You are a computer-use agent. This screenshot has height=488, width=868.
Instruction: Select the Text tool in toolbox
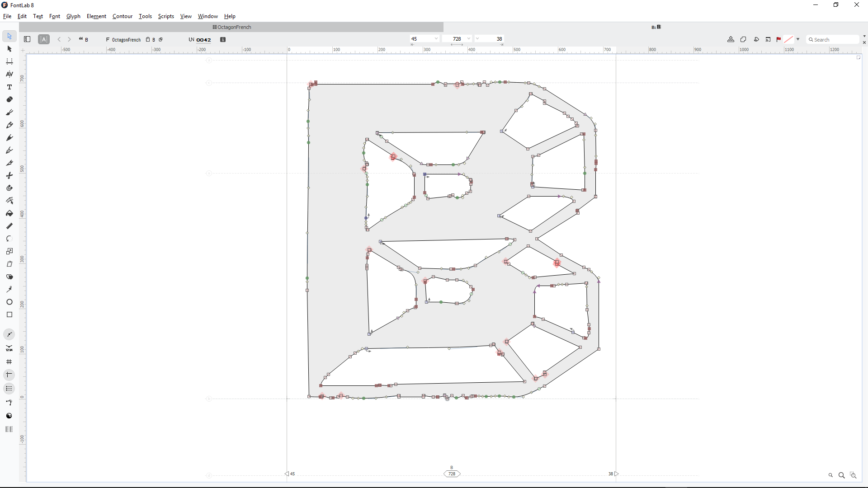click(9, 87)
